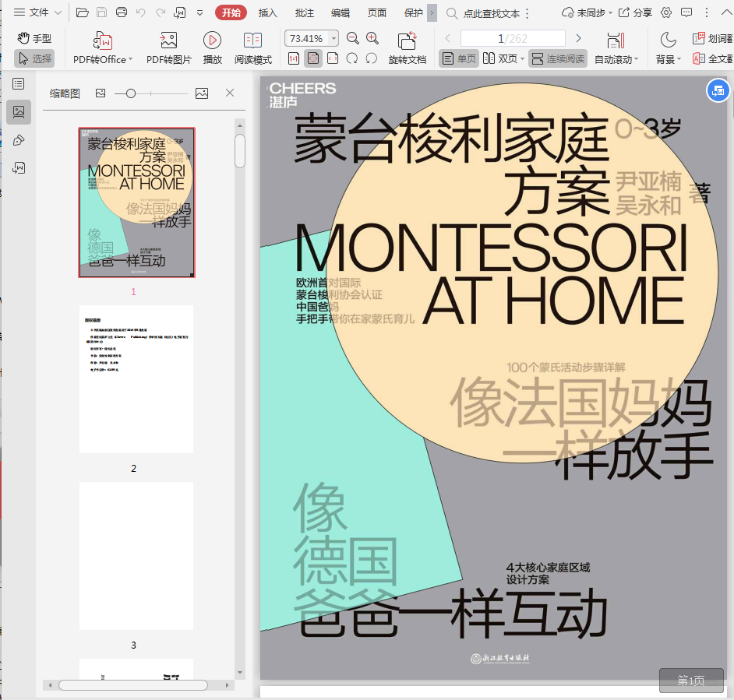Screen dimensions: 734x700
Task: Open the 编辑 tab
Action: click(x=341, y=13)
